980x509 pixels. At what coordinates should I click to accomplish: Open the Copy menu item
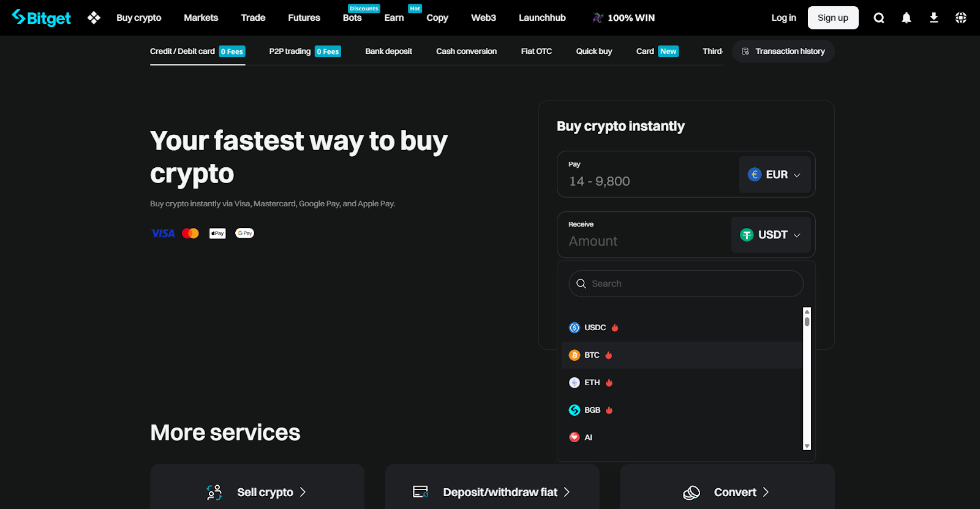(x=437, y=18)
